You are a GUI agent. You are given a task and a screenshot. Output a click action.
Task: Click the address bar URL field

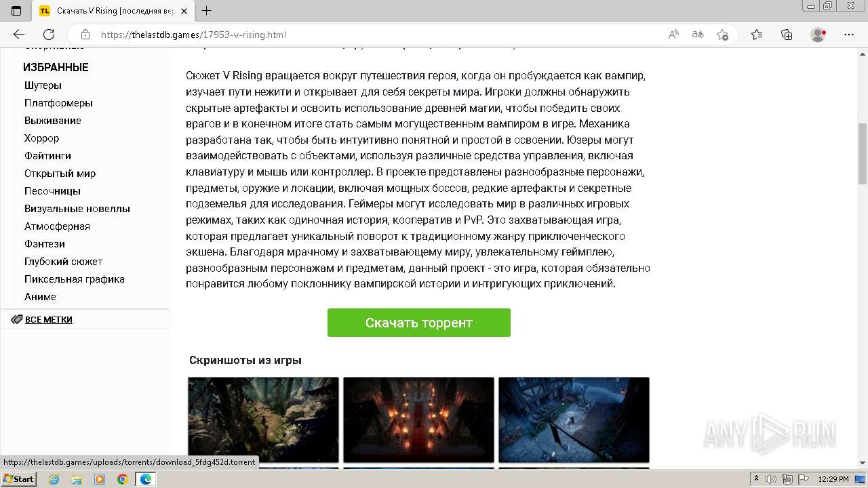(x=380, y=35)
